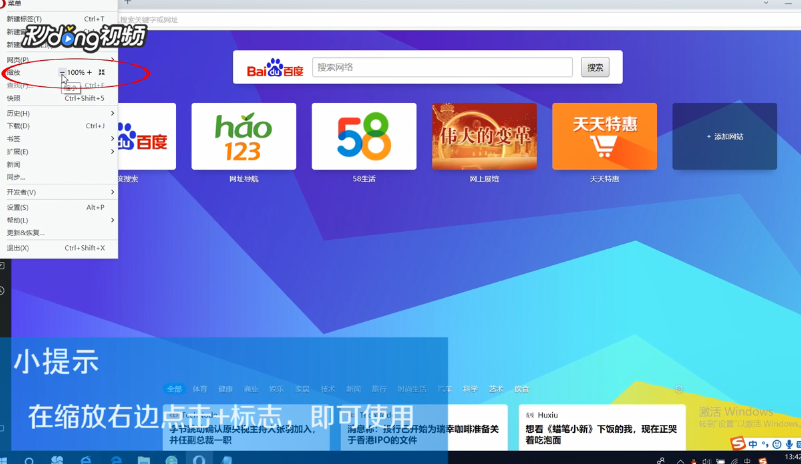Image resolution: width=801 pixels, height=464 pixels.
Task: Open the 瑞幸咖啡 IPO news card
Action: pyautogui.click(x=424, y=428)
